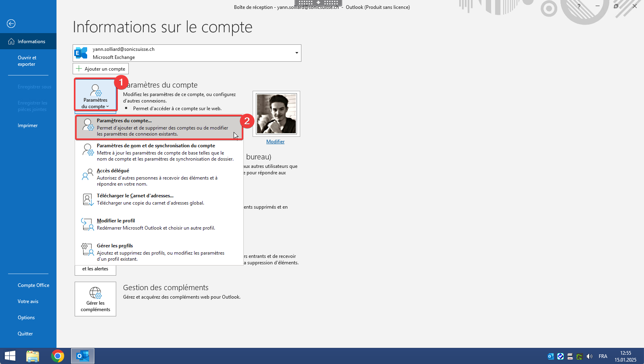
Task: Click the Accès délégué people icon
Action: [x=88, y=175]
